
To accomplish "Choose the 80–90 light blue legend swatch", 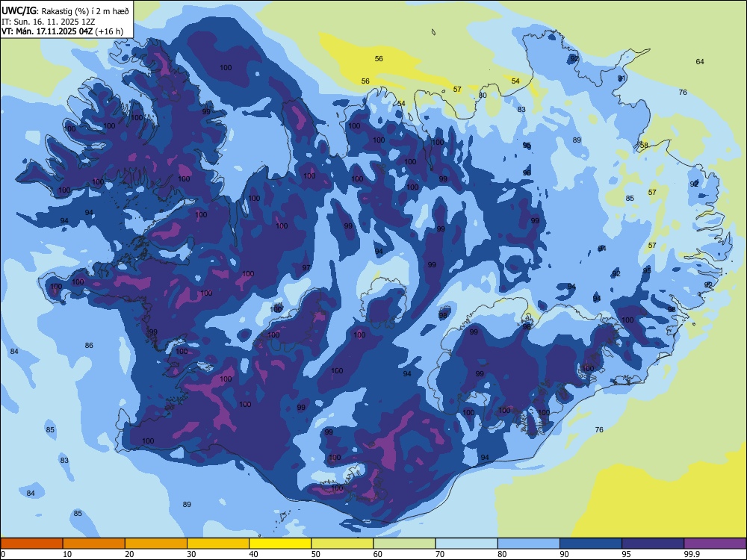I will (529, 544).
